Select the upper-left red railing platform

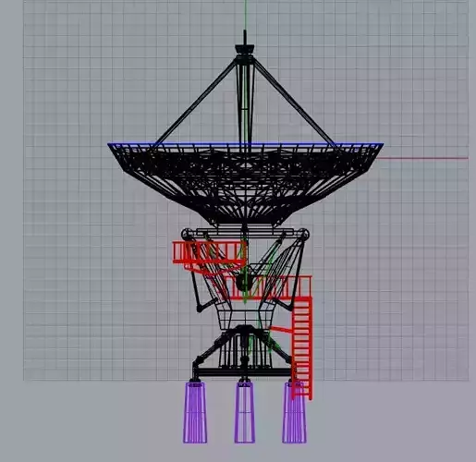click(x=210, y=252)
